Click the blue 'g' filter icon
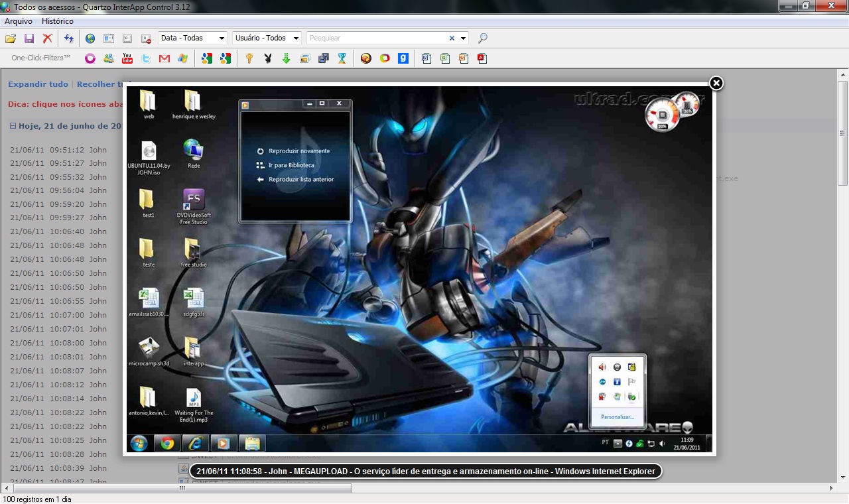Image resolution: width=849 pixels, height=504 pixels. [x=403, y=58]
